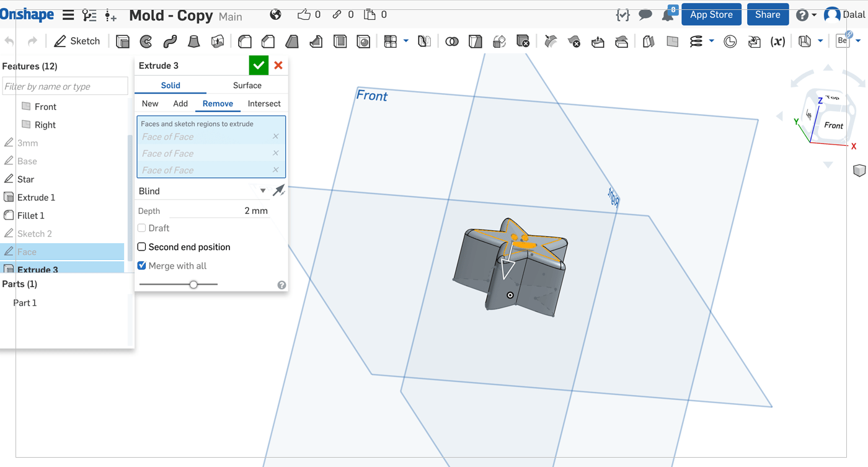Adjust the rollback preview slider handle
The width and height of the screenshot is (868, 467).
pos(193,284)
